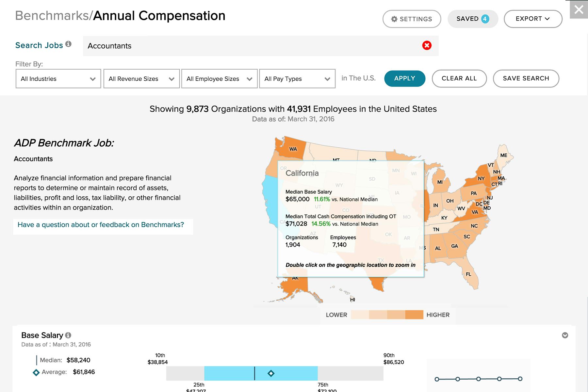
Task: Close the Benchmarks panel with the X
Action: (x=579, y=9)
